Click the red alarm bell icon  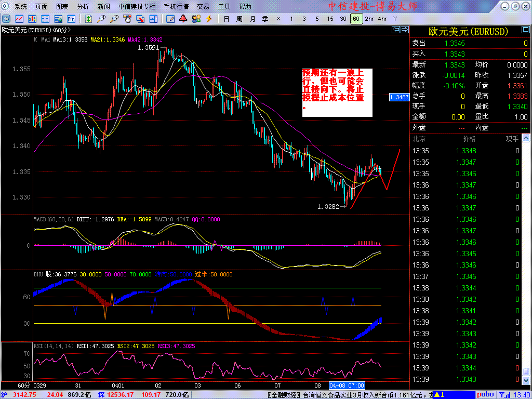pos(183,19)
